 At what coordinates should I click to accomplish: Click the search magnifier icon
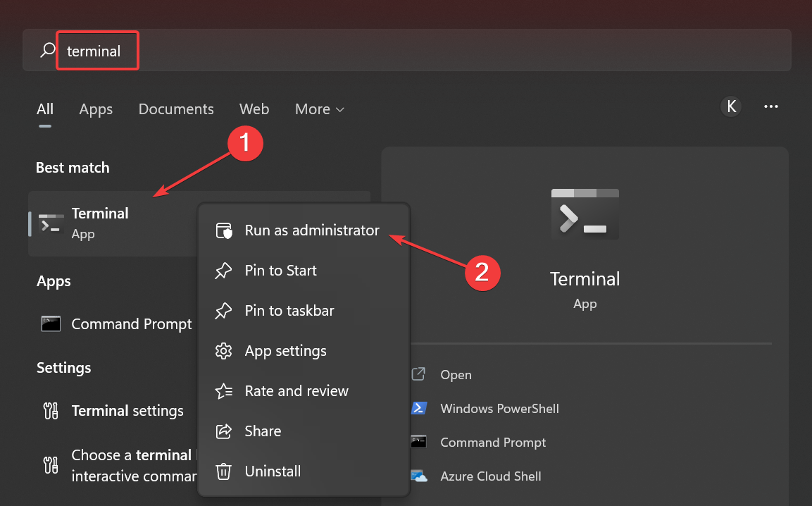(48, 50)
